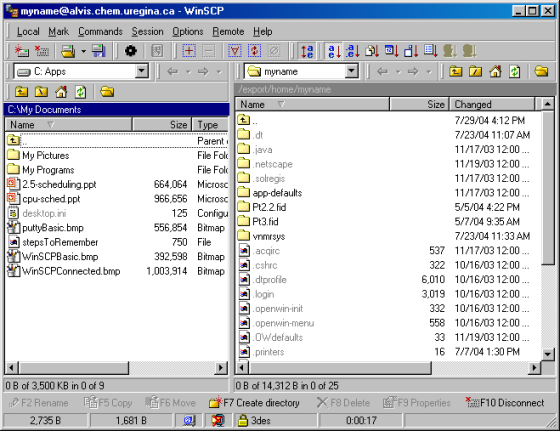Toggle ascending sort order icon
Image resolution: width=560 pixels, height=431 pixels.
coord(307,51)
